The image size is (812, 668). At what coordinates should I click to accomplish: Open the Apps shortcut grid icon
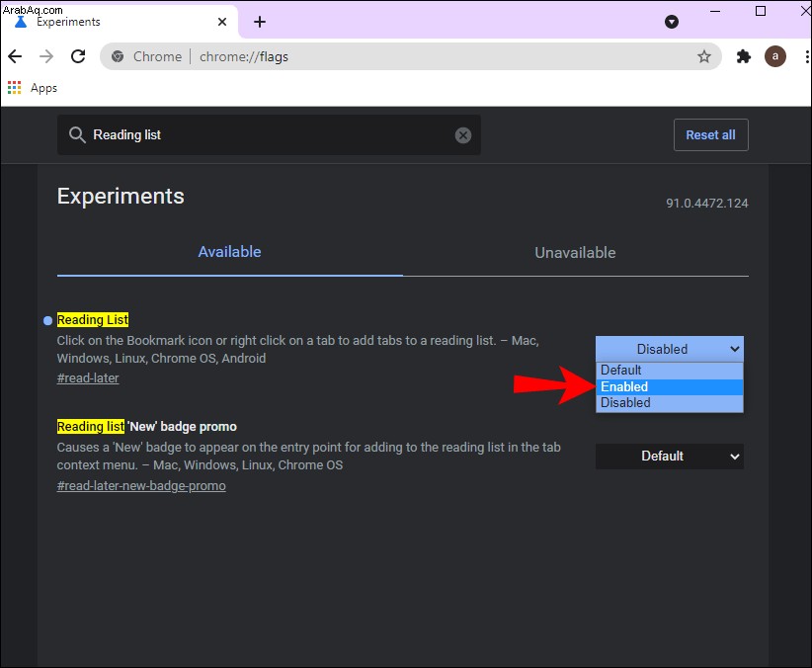coord(15,88)
